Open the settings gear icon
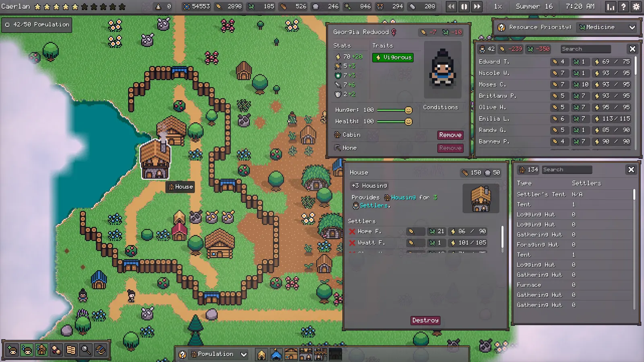Viewport: 644px width, 362px height. click(x=636, y=6)
